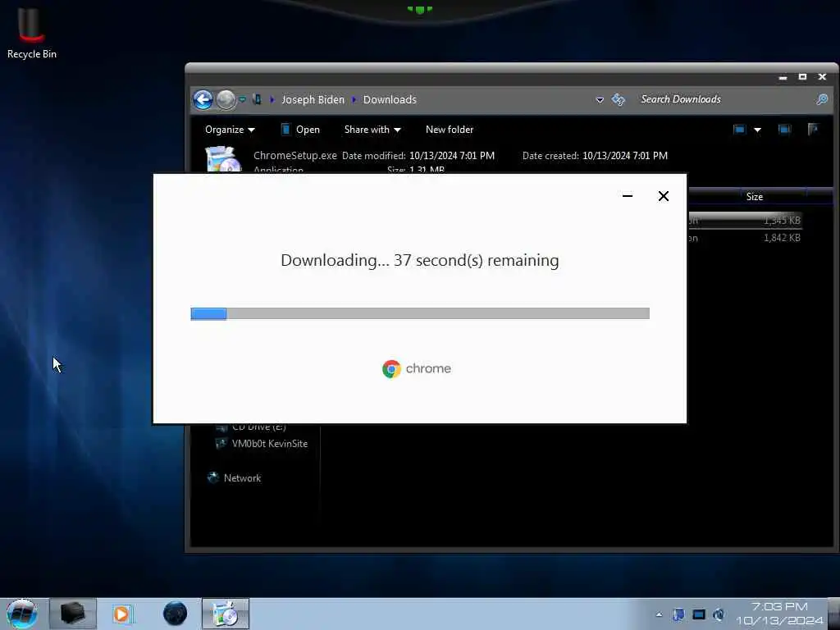Open the view options dropdown arrow
The image size is (840, 630).
tap(757, 130)
